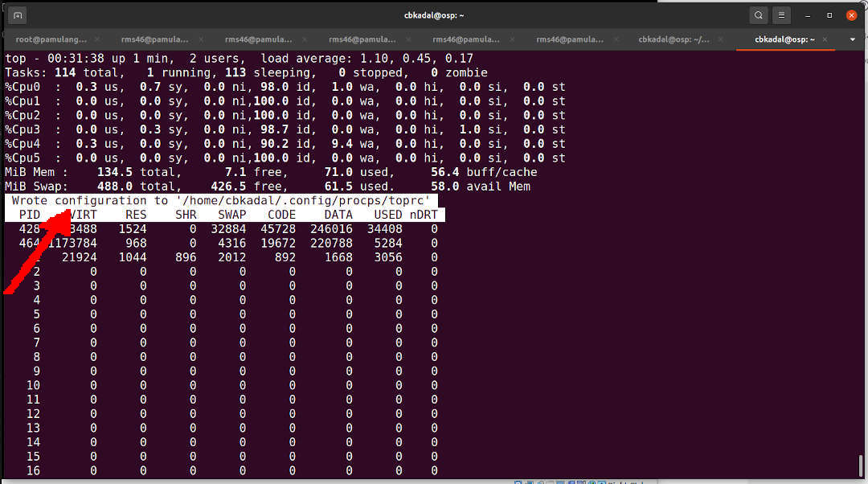Click the USED column header
The height and width of the screenshot is (484, 868).
point(388,215)
